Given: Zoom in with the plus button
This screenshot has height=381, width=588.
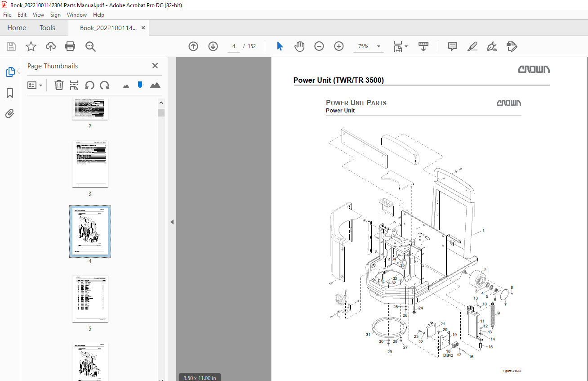Looking at the screenshot, I should coord(339,46).
